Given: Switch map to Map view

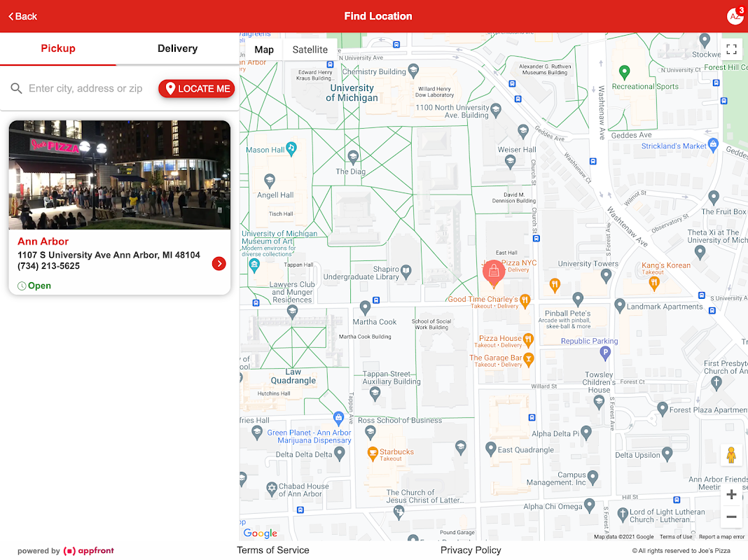Looking at the screenshot, I should click(264, 50).
